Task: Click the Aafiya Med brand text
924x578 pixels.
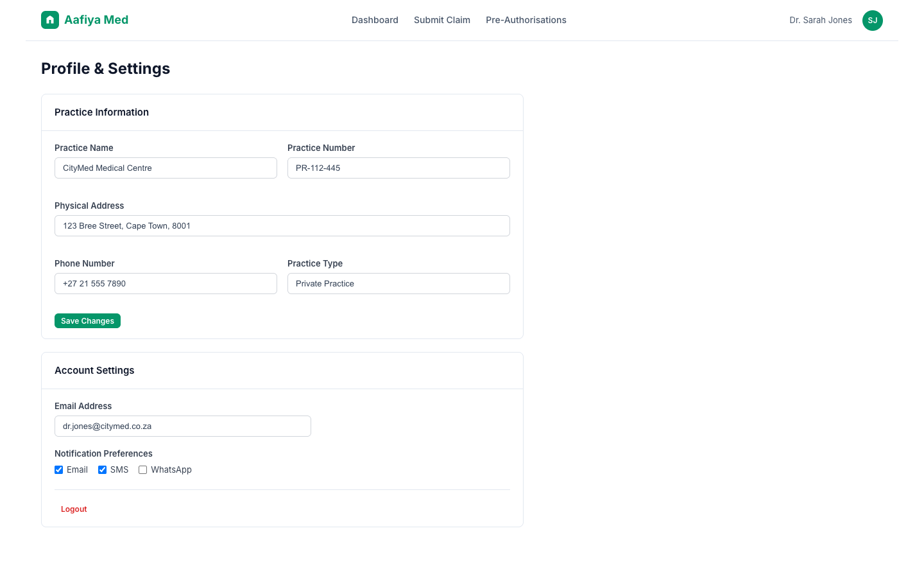Action: coord(96,20)
